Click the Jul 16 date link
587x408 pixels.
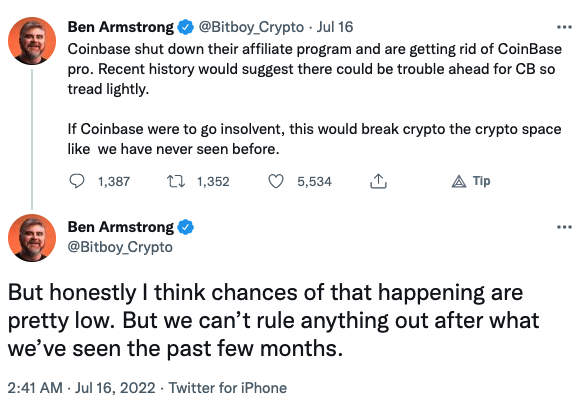coord(335,27)
